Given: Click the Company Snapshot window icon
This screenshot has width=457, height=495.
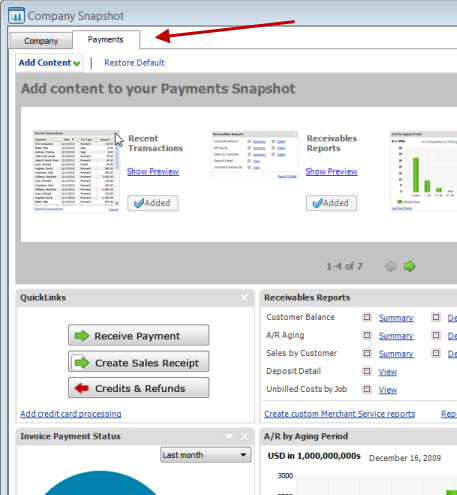Looking at the screenshot, I should [16, 16].
